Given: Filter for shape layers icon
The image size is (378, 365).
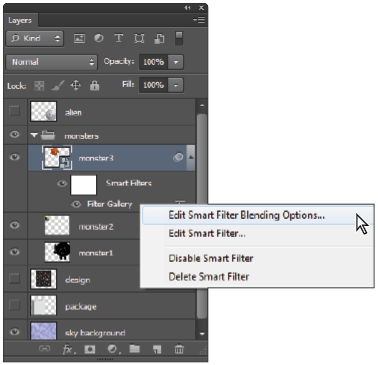Looking at the screenshot, I should 139,39.
